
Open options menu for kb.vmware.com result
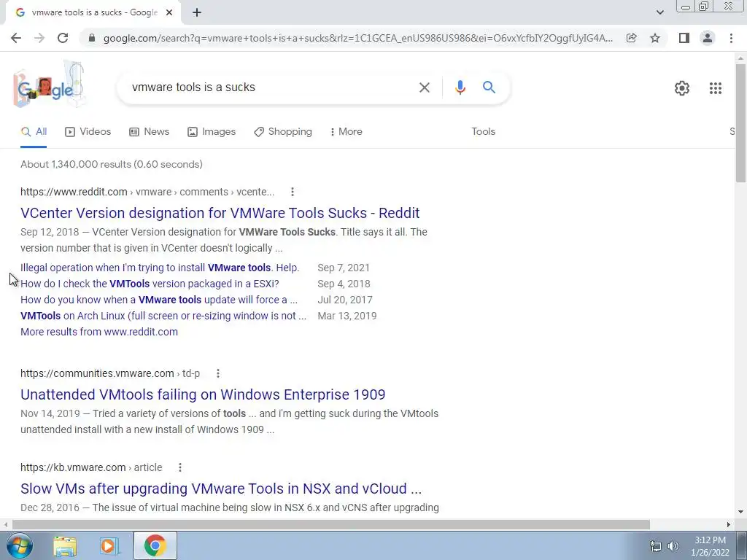180,467
